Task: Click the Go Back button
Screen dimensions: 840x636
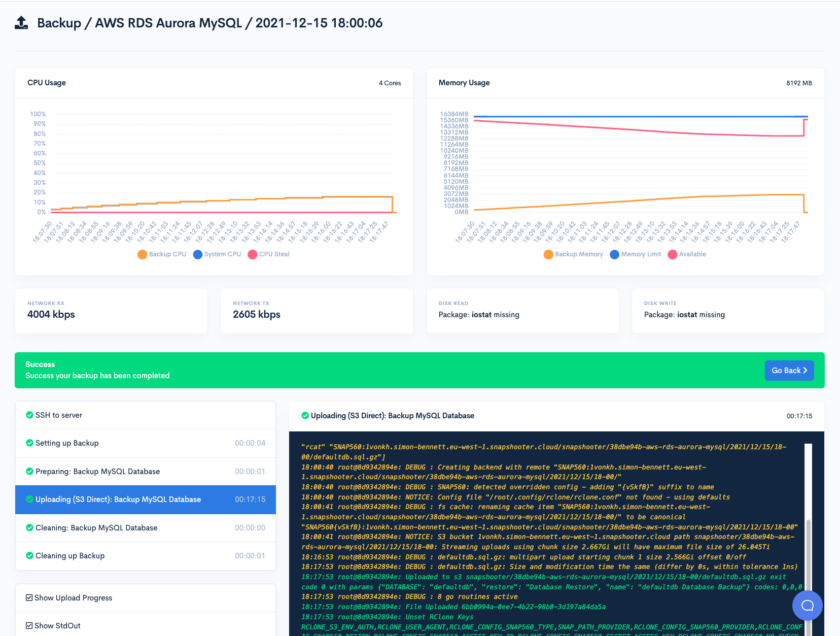Action: click(x=789, y=371)
